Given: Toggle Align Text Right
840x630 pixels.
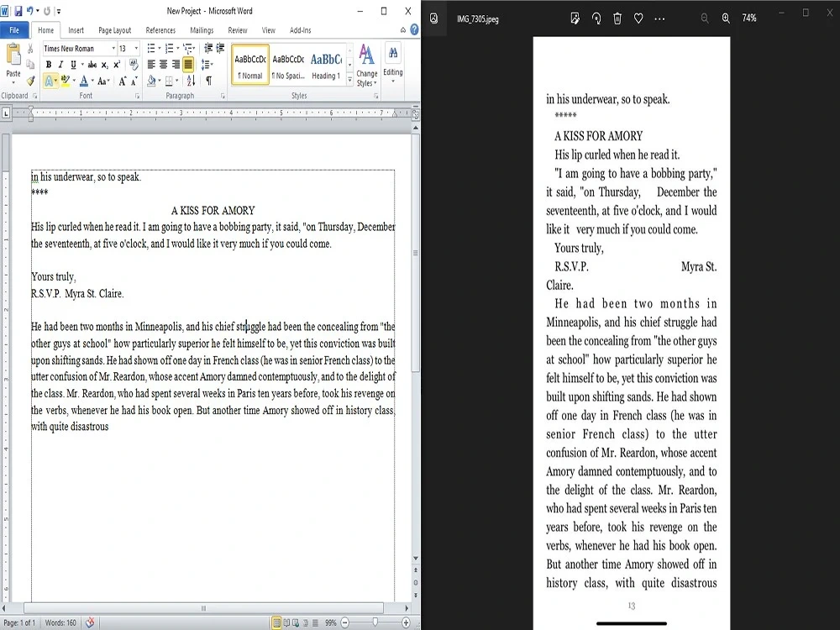Looking at the screenshot, I should (x=176, y=65).
